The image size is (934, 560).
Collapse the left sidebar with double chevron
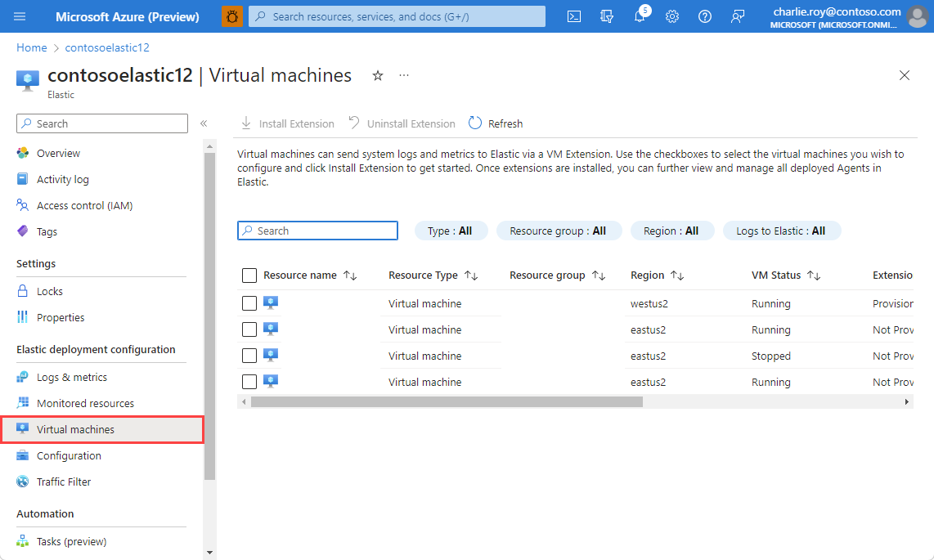[204, 123]
